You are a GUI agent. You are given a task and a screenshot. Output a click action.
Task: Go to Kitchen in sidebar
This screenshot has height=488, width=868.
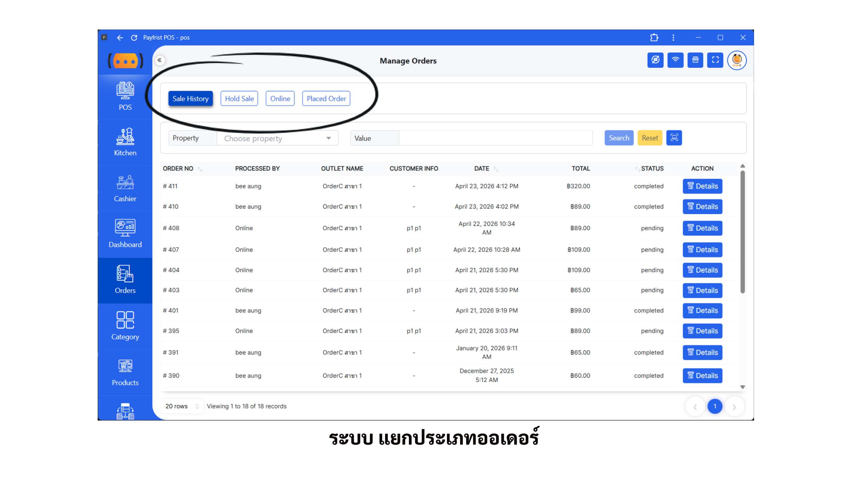[125, 142]
